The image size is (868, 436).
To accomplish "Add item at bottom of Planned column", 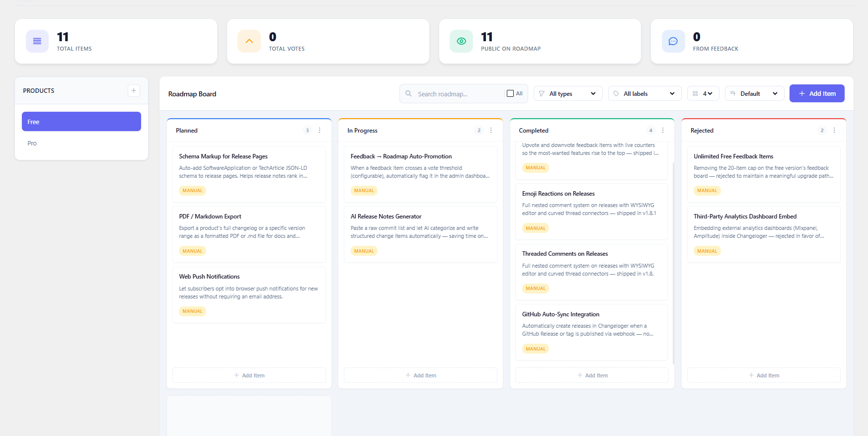I will pos(249,375).
